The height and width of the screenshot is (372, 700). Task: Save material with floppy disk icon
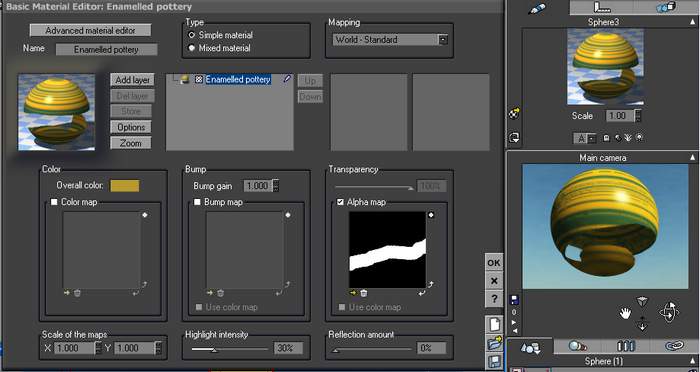pos(494,361)
